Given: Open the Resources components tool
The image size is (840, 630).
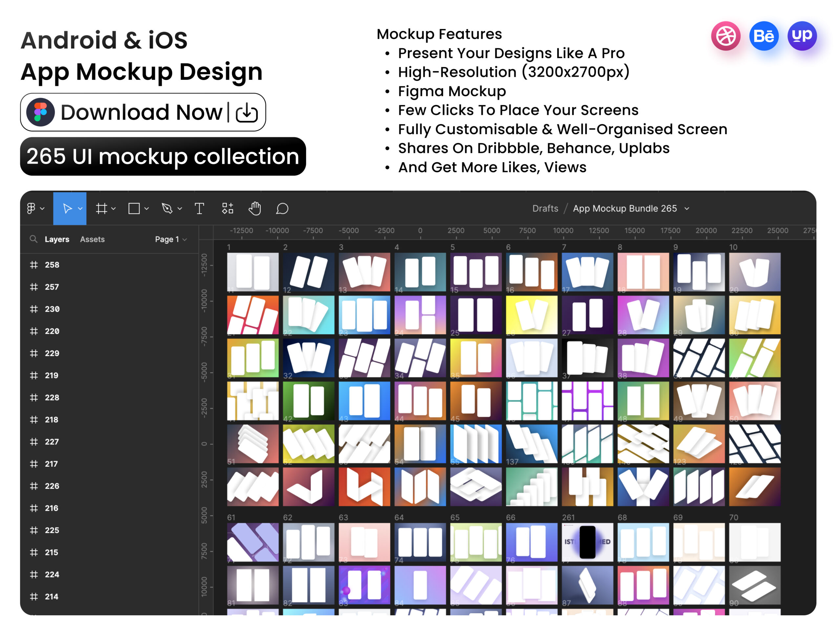Looking at the screenshot, I should [x=227, y=208].
